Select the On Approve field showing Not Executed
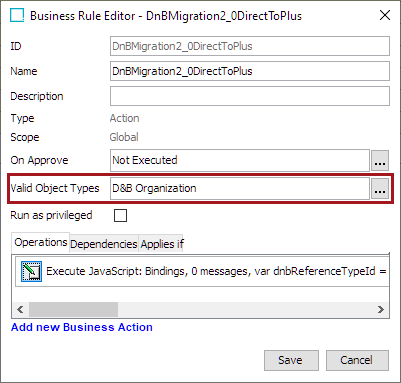This screenshot has width=401, height=383. pyautogui.click(x=240, y=160)
